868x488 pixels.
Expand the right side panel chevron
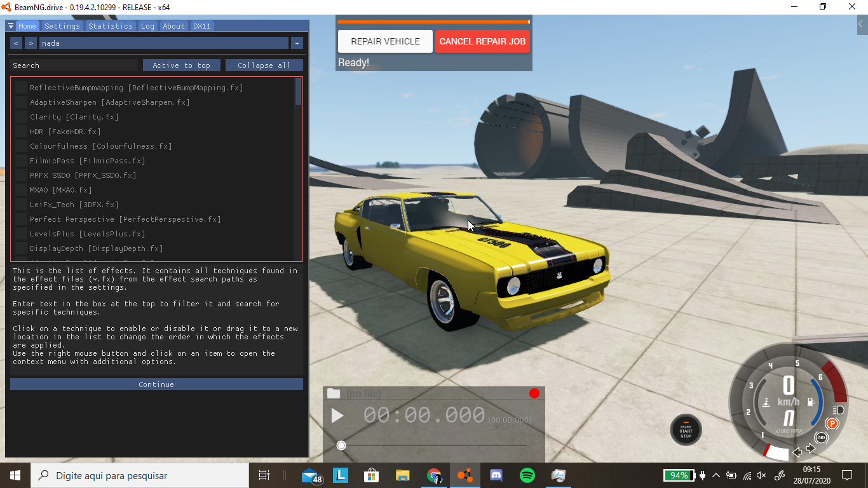click(861, 25)
